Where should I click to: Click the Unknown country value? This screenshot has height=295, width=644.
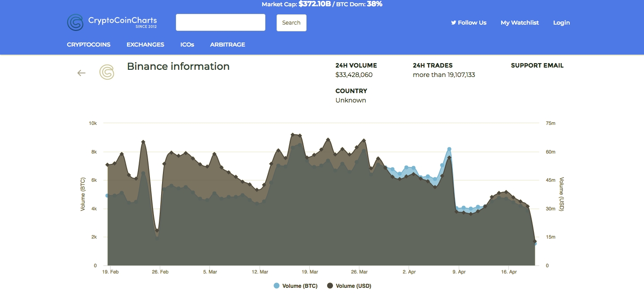point(351,100)
